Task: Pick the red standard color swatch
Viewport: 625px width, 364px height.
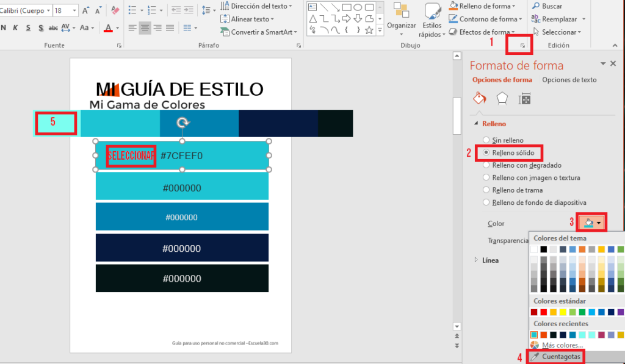Action: 543,312
